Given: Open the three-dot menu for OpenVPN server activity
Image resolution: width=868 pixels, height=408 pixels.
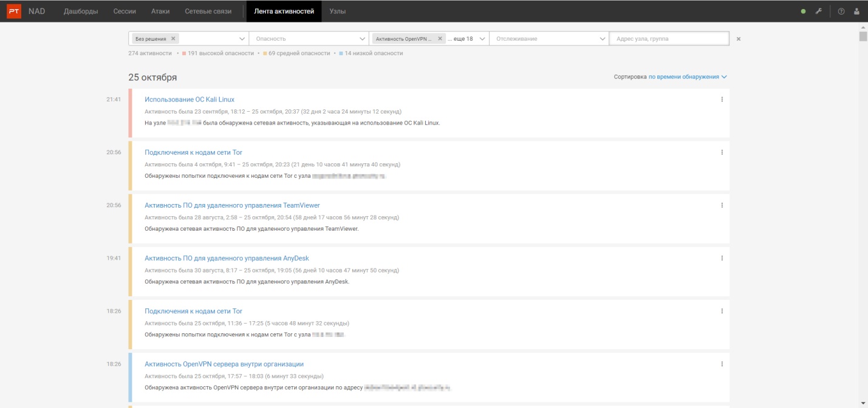Looking at the screenshot, I should coord(722,364).
